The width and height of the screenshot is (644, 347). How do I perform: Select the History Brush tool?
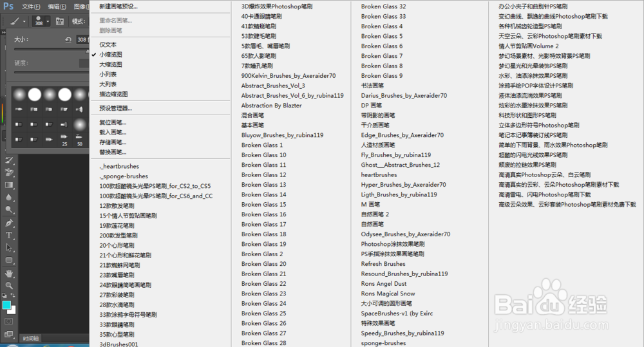point(9,160)
